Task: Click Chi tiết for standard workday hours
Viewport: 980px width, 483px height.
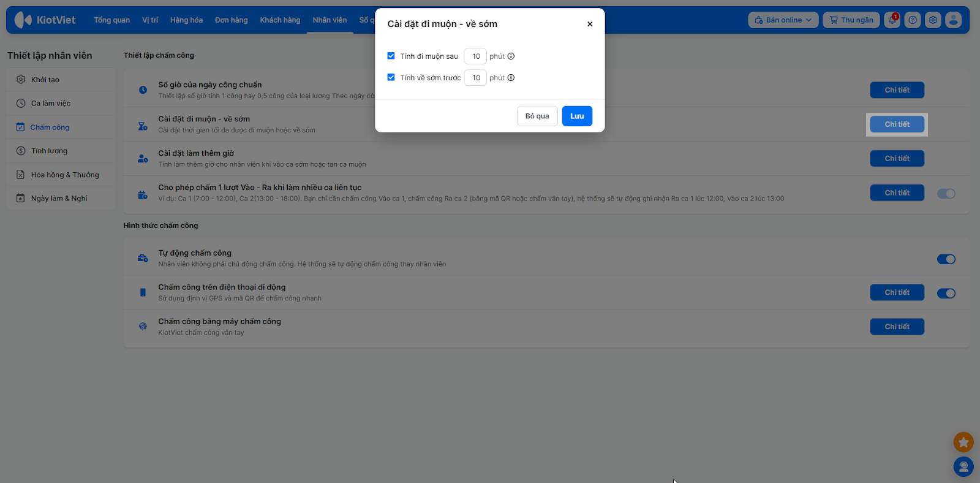Action: point(897,90)
